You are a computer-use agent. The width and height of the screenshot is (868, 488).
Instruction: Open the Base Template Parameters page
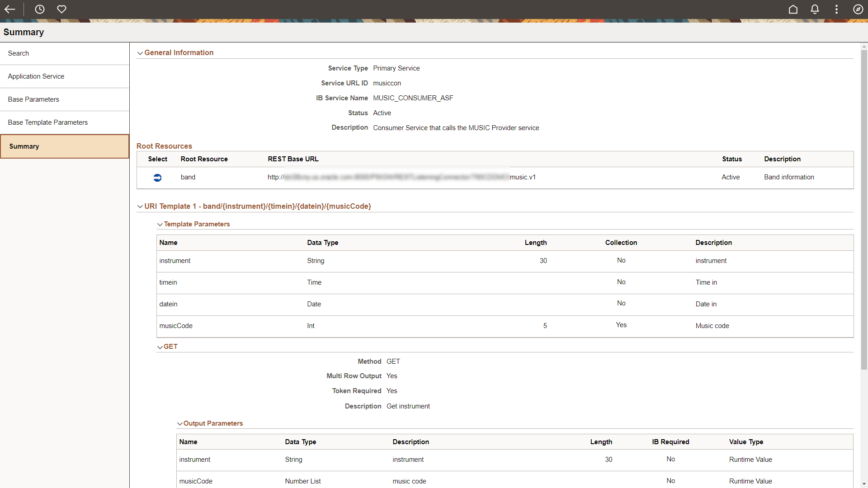tap(47, 122)
